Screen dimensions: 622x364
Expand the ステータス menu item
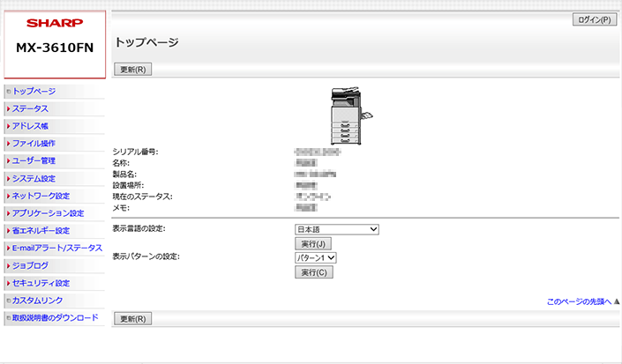pyautogui.click(x=30, y=108)
